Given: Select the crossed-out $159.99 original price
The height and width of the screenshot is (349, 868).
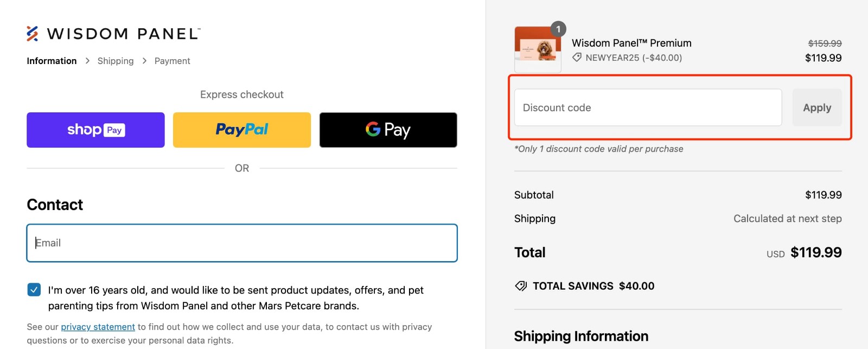Looking at the screenshot, I should (825, 43).
